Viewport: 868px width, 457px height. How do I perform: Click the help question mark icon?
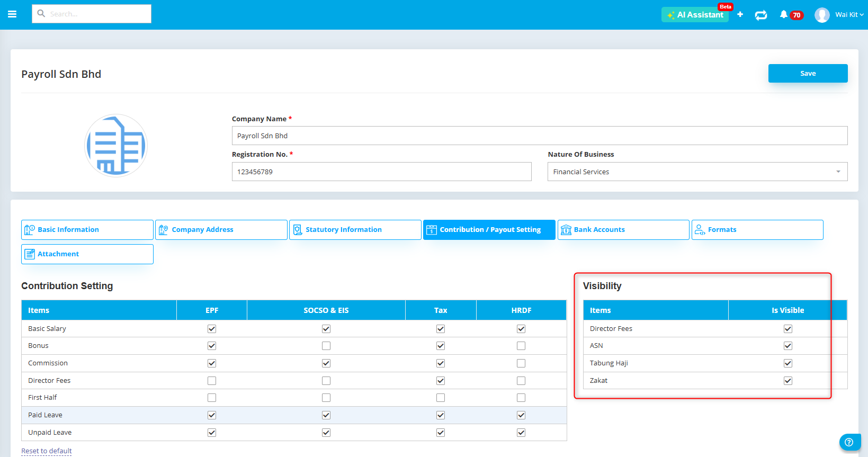pos(849,442)
